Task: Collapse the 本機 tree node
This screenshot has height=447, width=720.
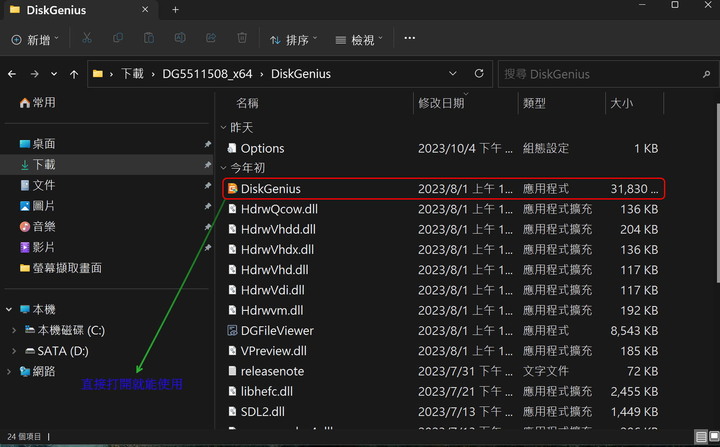Action: pos(9,310)
